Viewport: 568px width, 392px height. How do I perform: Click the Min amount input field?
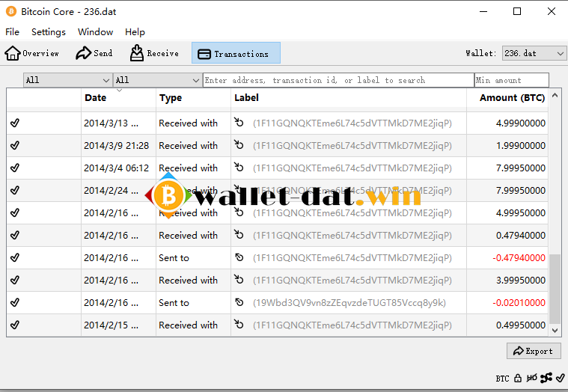511,80
